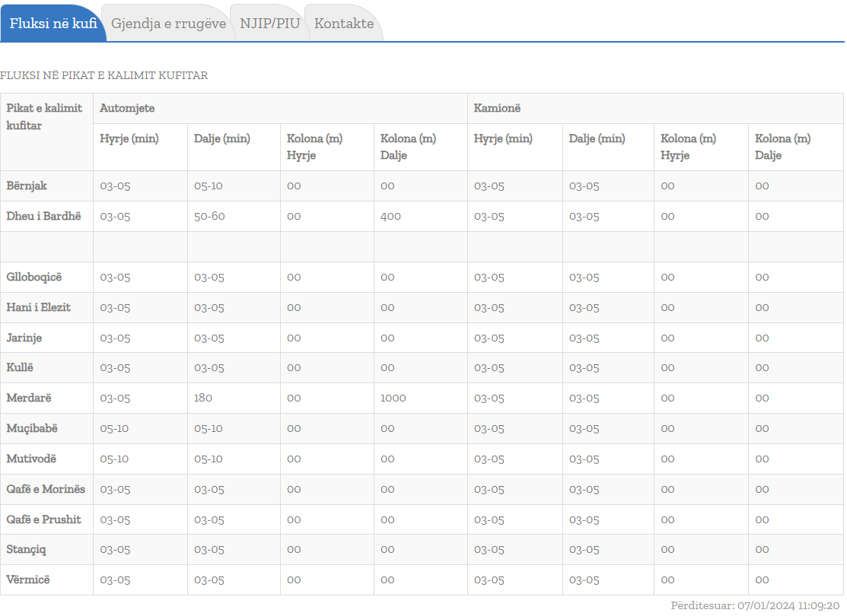Click the Muçibabë row label
The image size is (847, 616).
coord(32,428)
